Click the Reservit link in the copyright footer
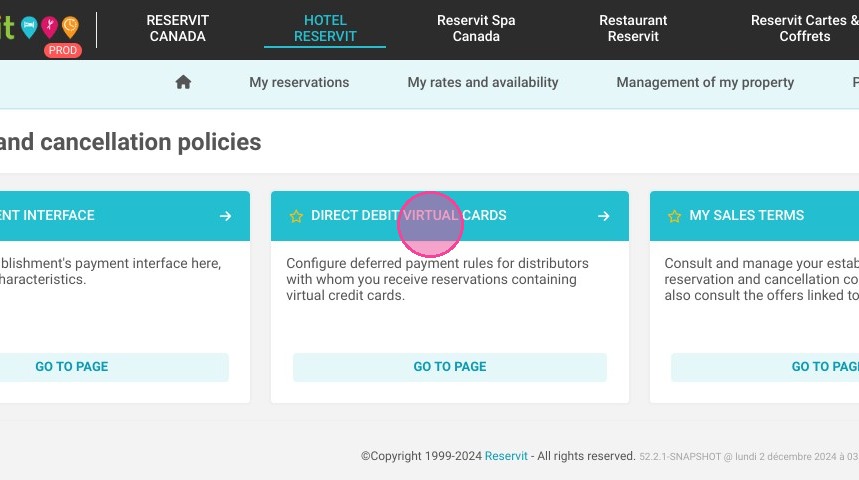The image size is (859, 480). 506,456
